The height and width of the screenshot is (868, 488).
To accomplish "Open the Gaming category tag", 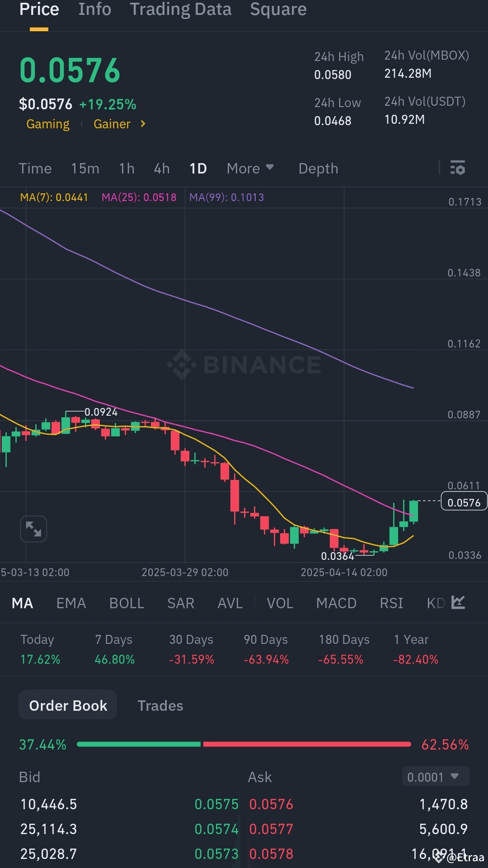I will (x=48, y=124).
